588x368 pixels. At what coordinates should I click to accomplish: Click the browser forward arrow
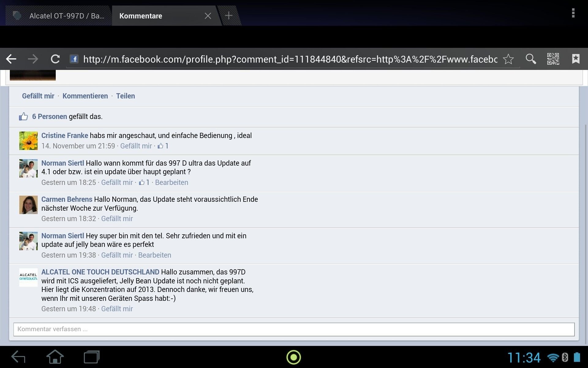tap(33, 59)
